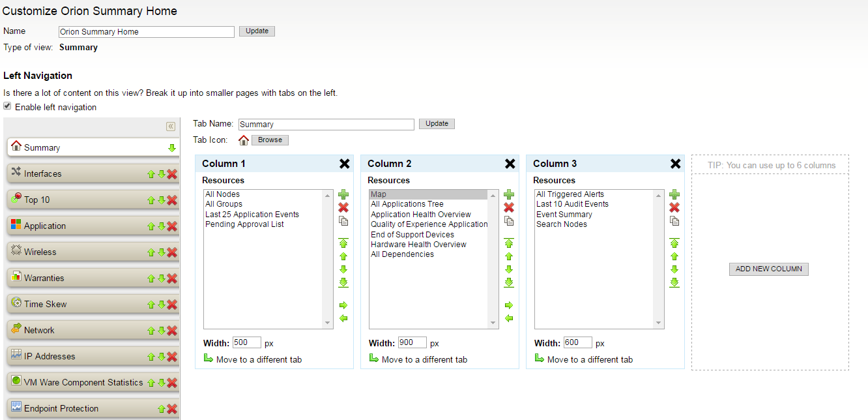868x420 pixels.
Task: Open the Wireless tab
Action: [93, 252]
